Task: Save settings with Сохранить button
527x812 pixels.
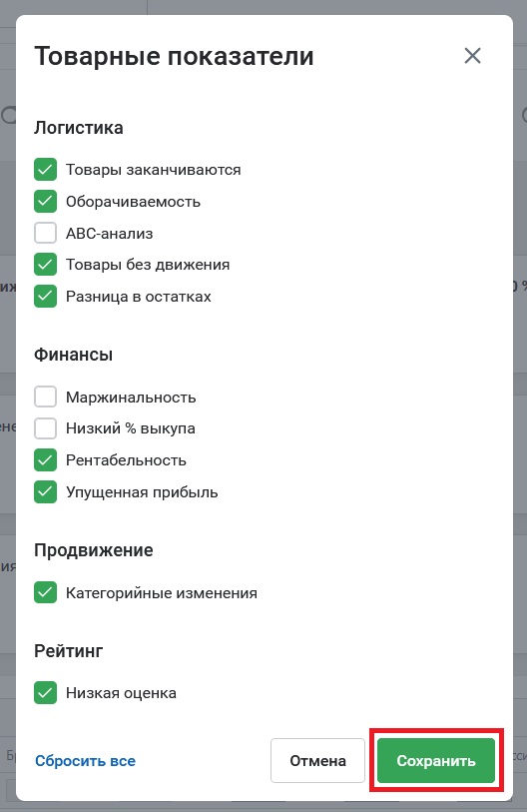Action: click(436, 761)
